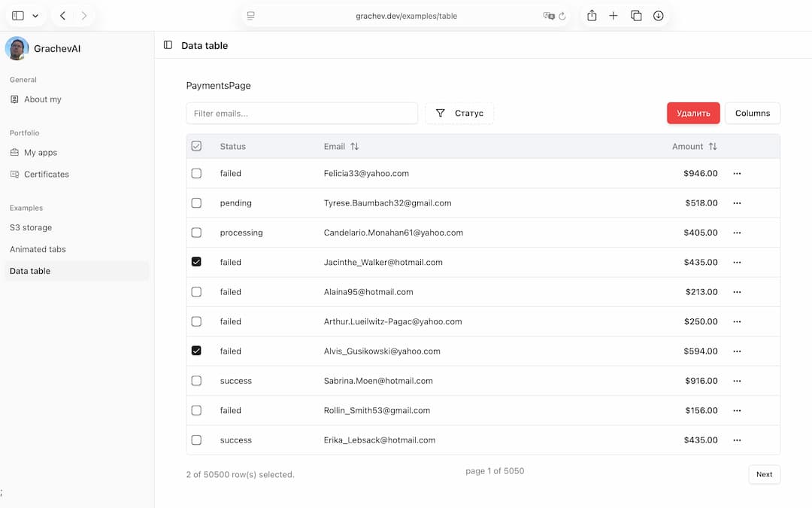Open the Columns visibility dropdown
This screenshot has height=508, width=812.
point(752,113)
